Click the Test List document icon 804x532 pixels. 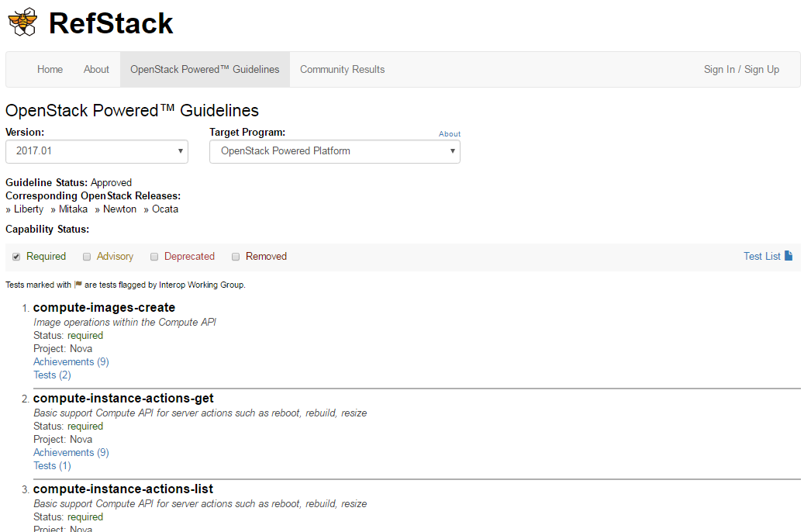pyautogui.click(x=788, y=255)
